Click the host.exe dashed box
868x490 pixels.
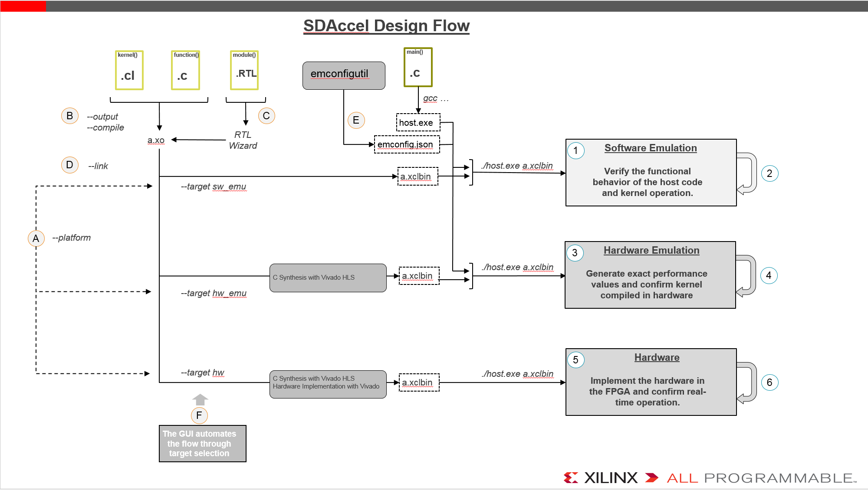(418, 122)
